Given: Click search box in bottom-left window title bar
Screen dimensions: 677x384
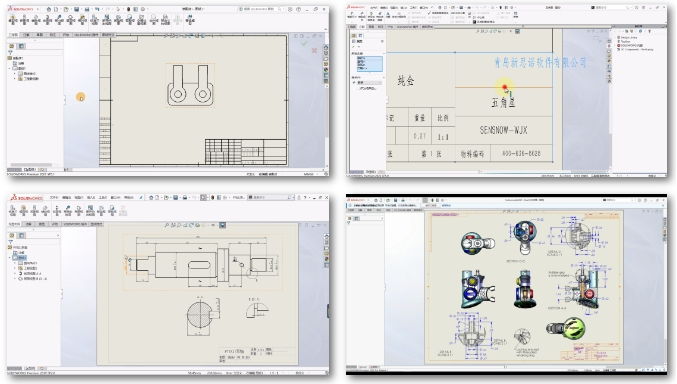Looking at the screenshot, I should click(271, 197).
